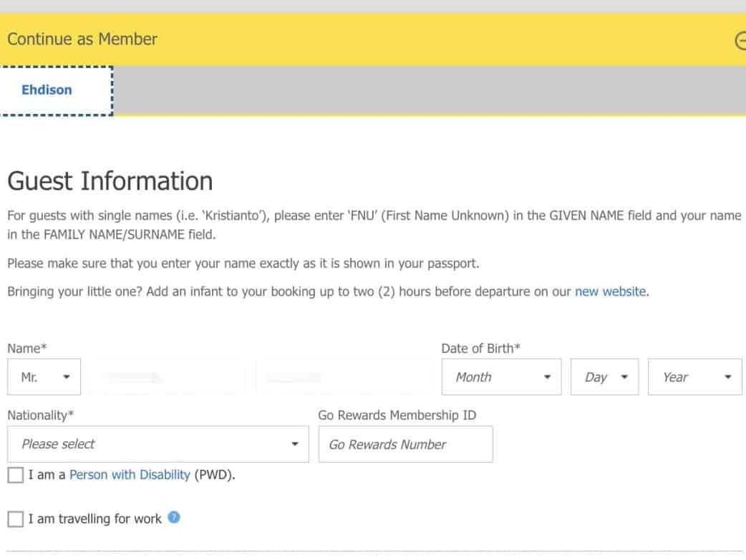Select the Ehdison passenger tab
This screenshot has height=560, width=746.
point(47,90)
